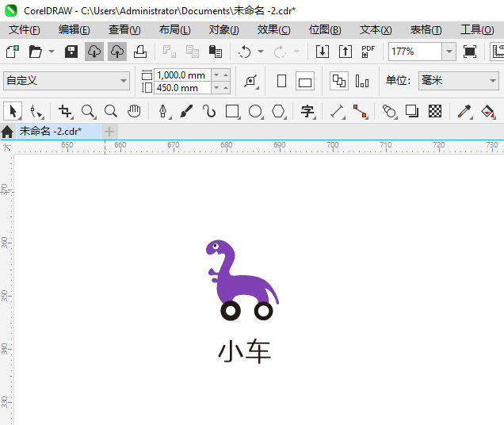Image resolution: width=504 pixels, height=425 pixels.
Task: Open the Undo history dropdown arrow
Action: click(x=261, y=52)
